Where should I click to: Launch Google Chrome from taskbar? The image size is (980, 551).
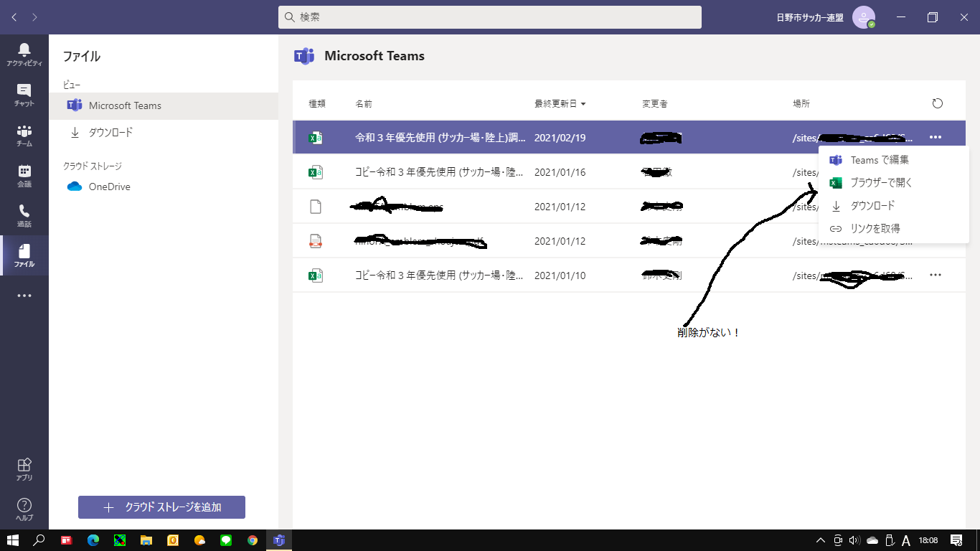(x=253, y=540)
